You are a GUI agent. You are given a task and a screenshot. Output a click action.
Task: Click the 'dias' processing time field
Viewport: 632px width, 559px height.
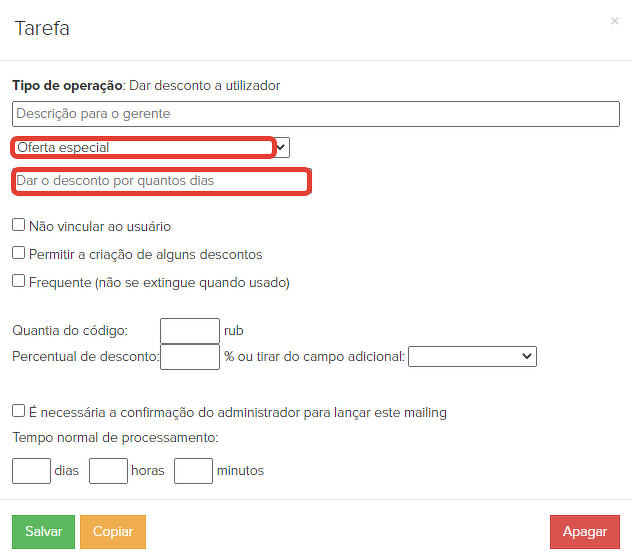point(31,470)
